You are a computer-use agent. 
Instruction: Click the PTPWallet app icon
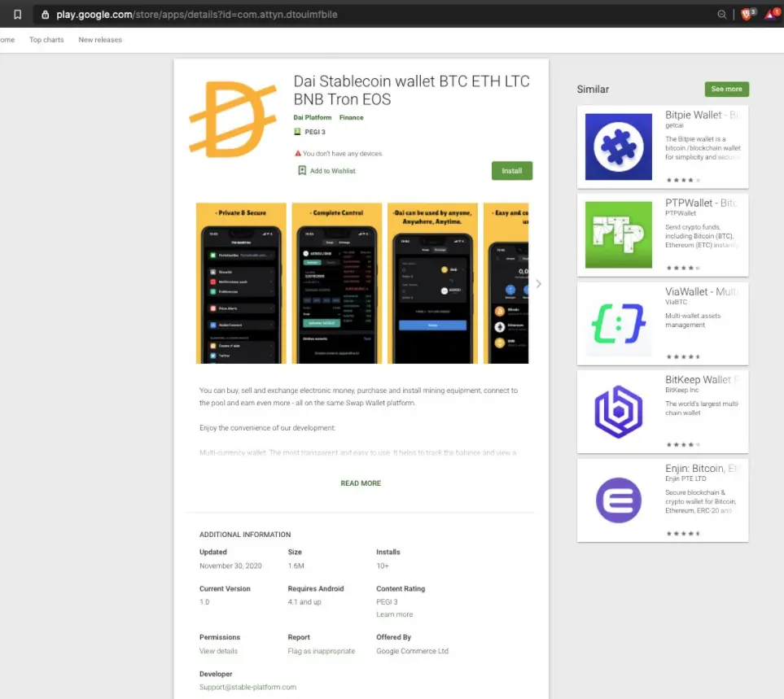pyautogui.click(x=619, y=235)
